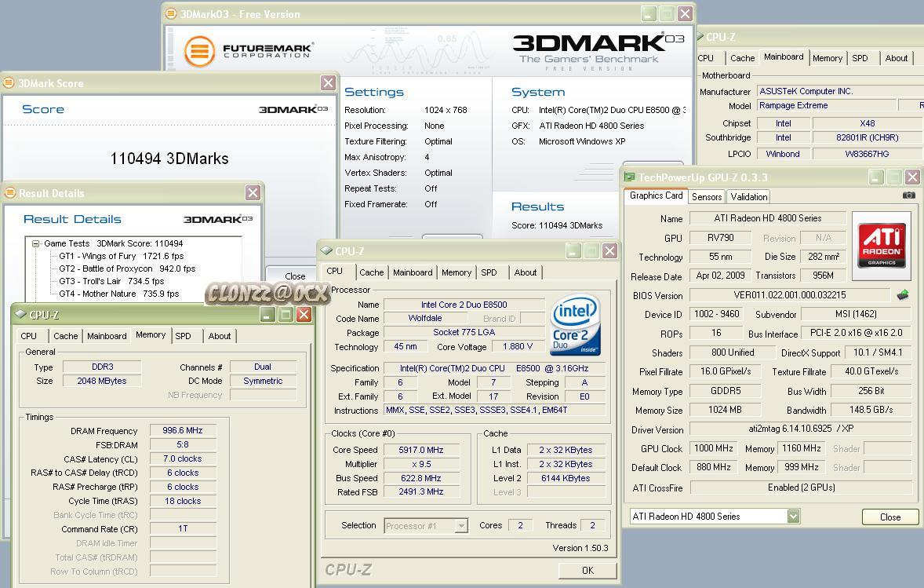Click OK button in CPU-Z

588,570
